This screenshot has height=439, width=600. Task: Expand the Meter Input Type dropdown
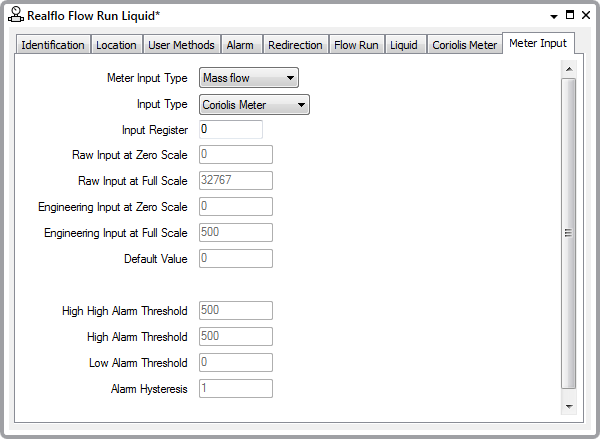[x=249, y=78]
